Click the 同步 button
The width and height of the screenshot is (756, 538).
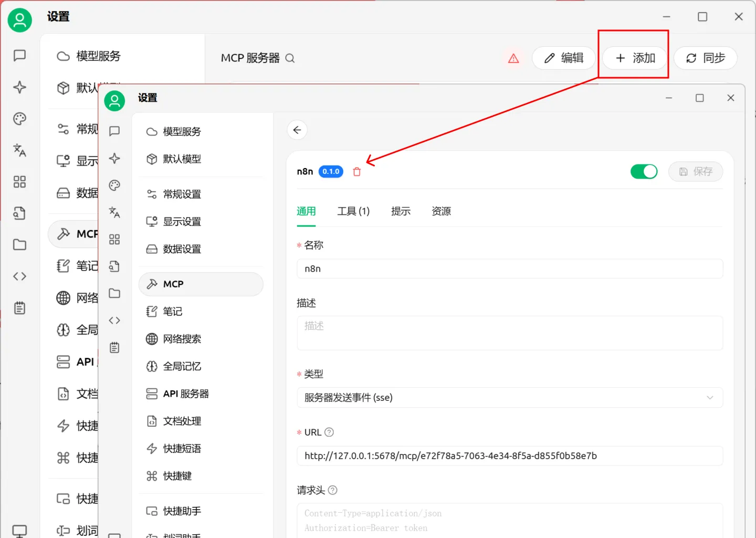tap(705, 58)
